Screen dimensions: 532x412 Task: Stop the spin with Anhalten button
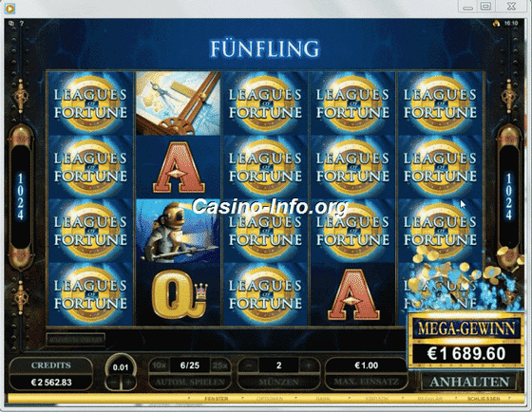[469, 382]
